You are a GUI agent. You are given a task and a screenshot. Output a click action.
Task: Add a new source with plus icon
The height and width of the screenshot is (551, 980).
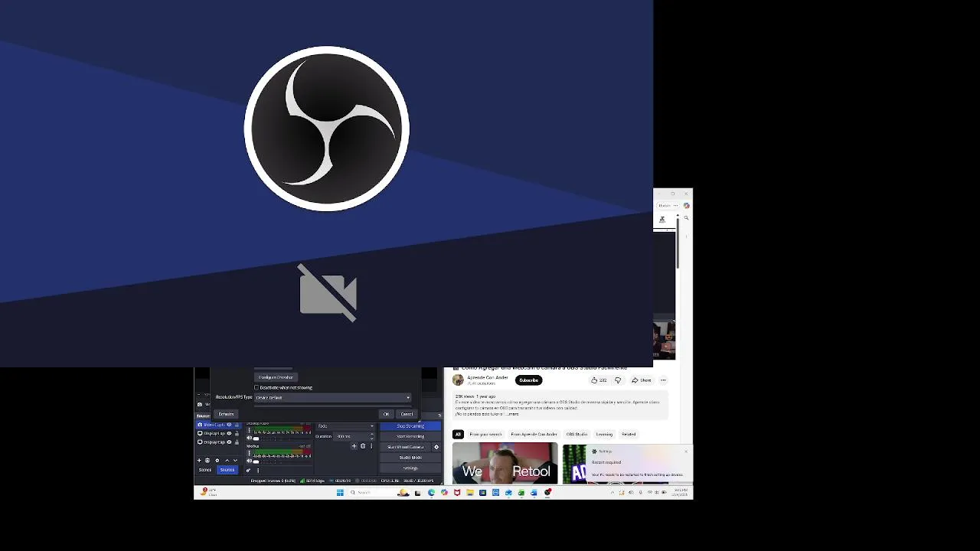point(199,460)
